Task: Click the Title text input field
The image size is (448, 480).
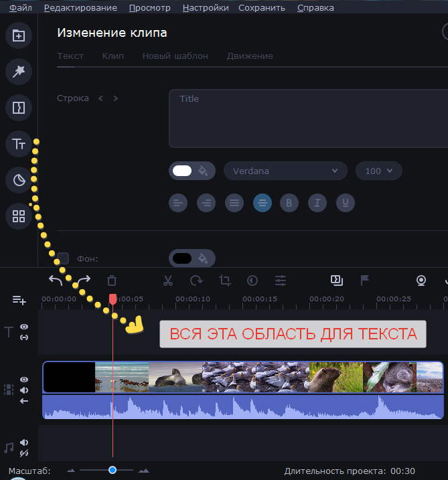Action: 308,118
